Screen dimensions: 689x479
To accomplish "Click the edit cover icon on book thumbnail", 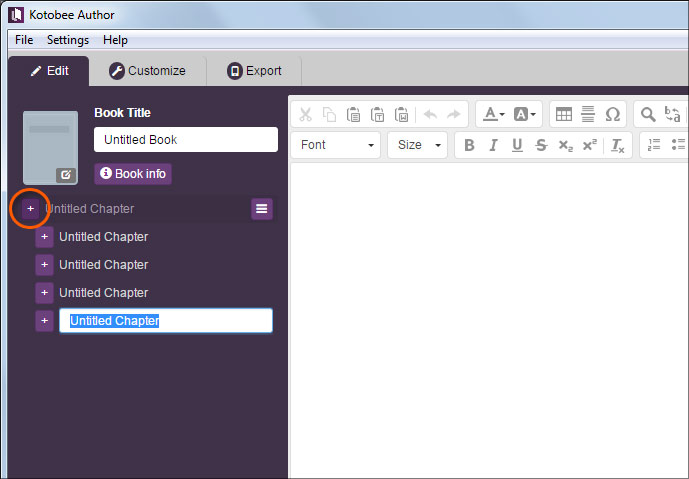I will 65,175.
